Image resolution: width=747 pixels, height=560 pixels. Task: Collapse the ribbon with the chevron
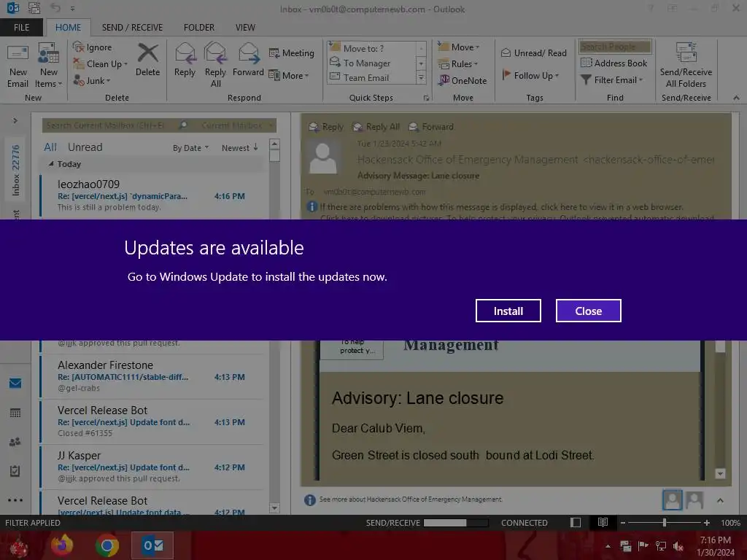click(x=736, y=98)
